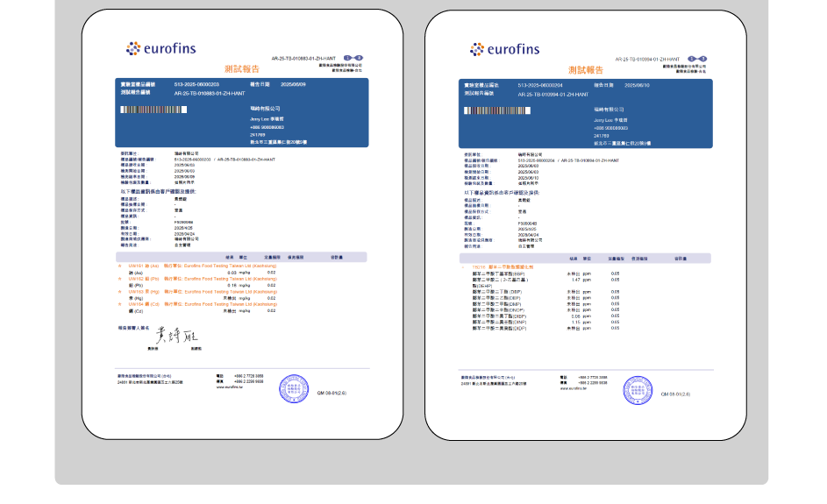This screenshot has height=504, width=827.
Task: Click the page indicator badge on right report
Action: point(697,58)
